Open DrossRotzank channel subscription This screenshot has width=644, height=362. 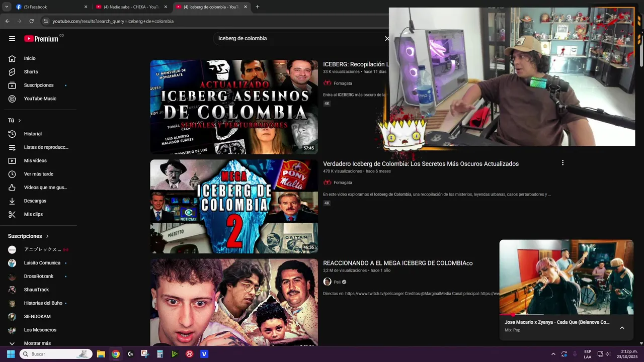tap(38, 277)
